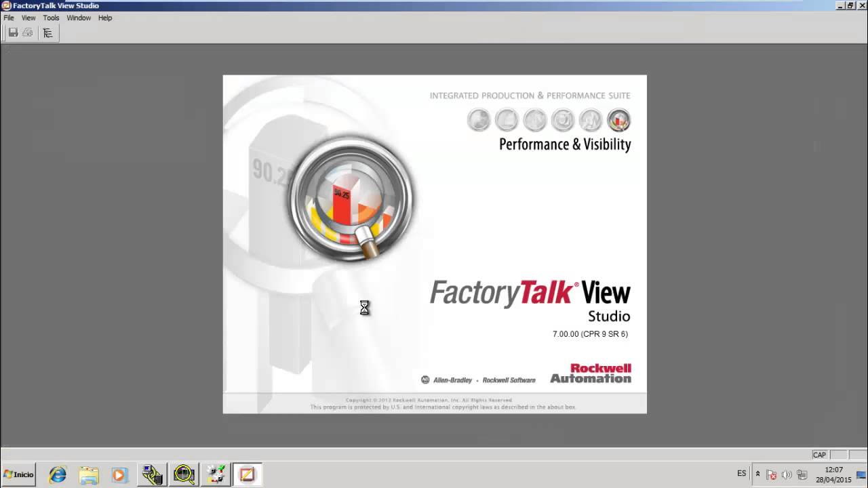
Task: Open Windows Explorer from the taskbar
Action: (88, 474)
